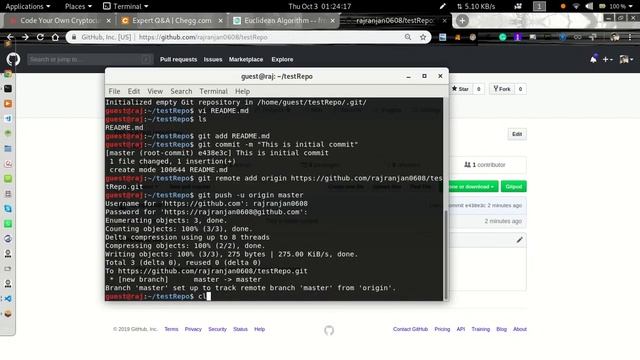This screenshot has width=640, height=360.
Task: Click the footer GitHub mark icon
Action: (x=329, y=330)
